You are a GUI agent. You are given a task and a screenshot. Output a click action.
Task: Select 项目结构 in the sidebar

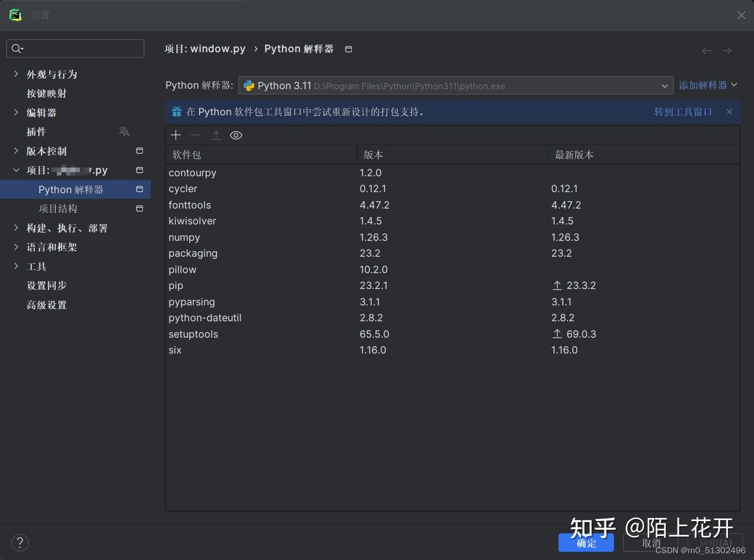pyautogui.click(x=58, y=208)
